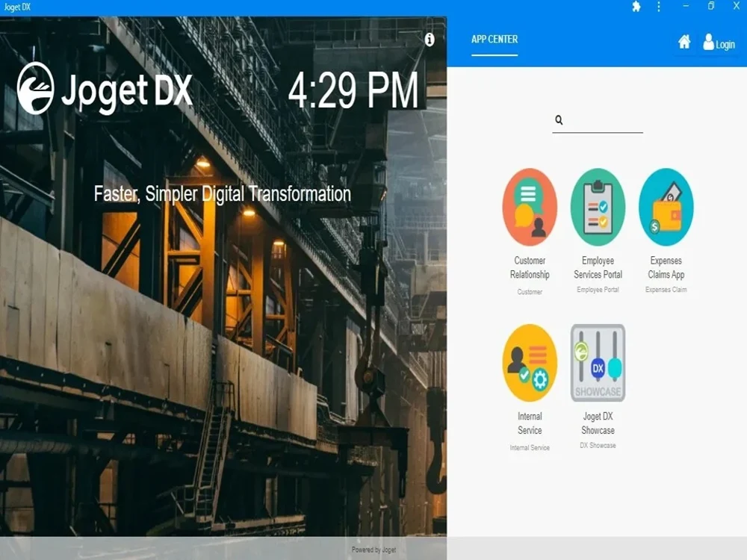The height and width of the screenshot is (560, 747).
Task: Click the 4:29 PM clock display
Action: click(x=353, y=90)
